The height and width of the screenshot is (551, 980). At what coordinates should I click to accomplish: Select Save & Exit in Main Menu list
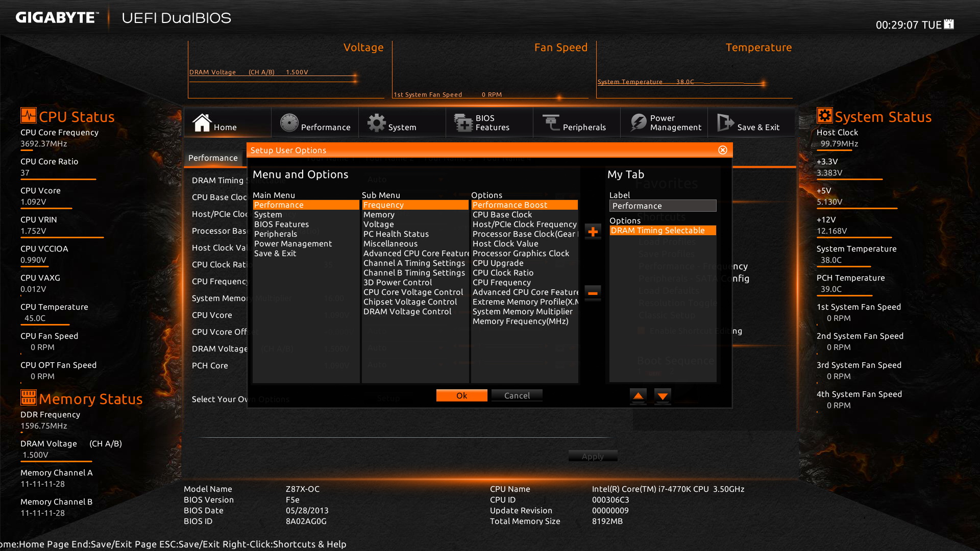[x=306, y=254]
